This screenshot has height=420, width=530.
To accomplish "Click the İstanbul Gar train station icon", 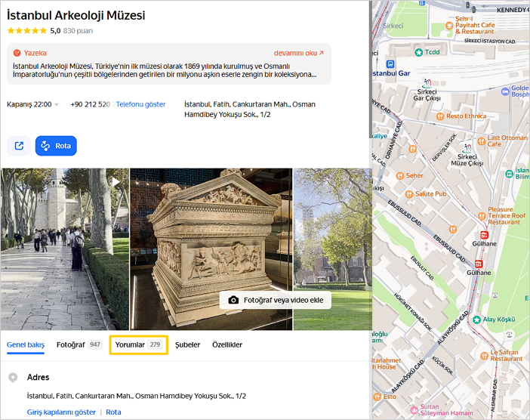I will click(390, 64).
